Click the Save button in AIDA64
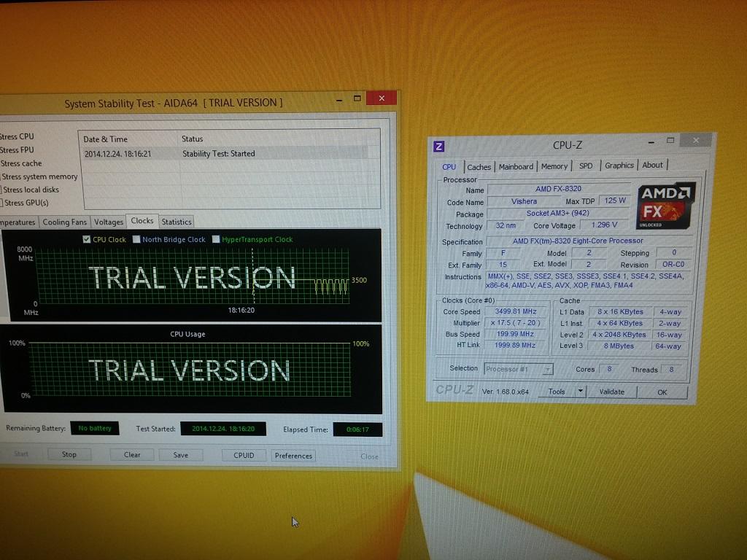Viewport: 747px width, 560px height. 181,455
